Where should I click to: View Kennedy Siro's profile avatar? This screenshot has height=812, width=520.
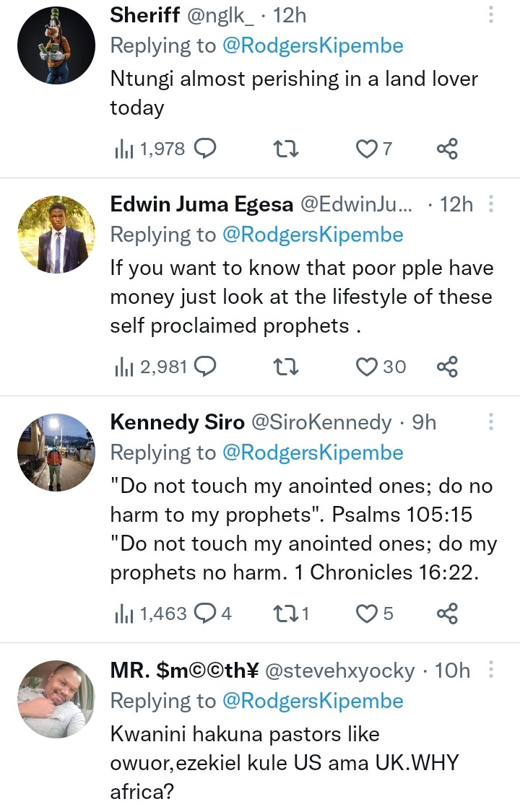click(56, 453)
